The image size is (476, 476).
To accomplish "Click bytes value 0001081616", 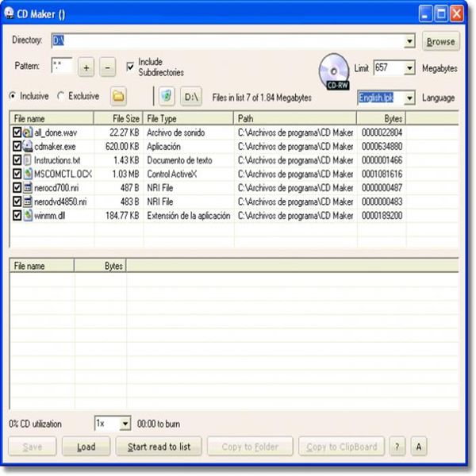I will pyautogui.click(x=382, y=174).
